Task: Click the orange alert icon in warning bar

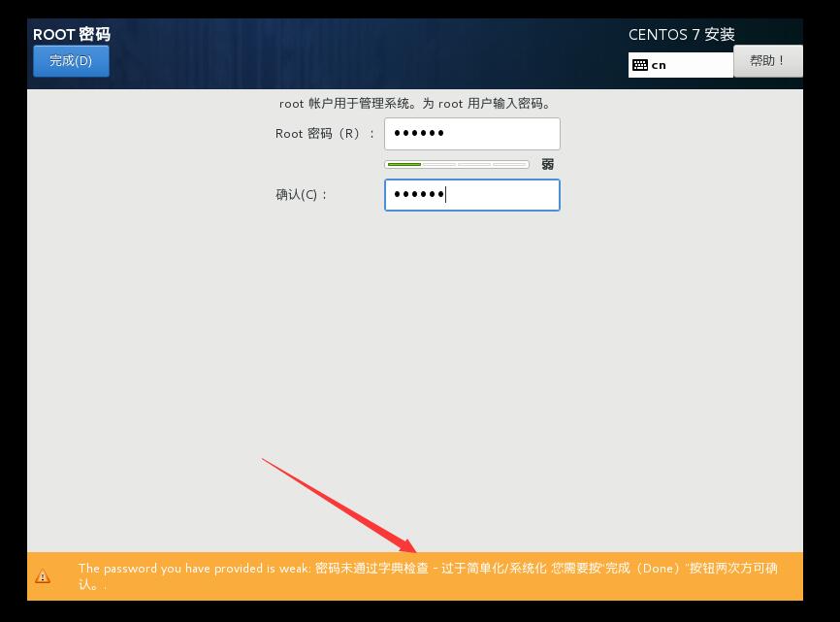Action: click(x=43, y=574)
